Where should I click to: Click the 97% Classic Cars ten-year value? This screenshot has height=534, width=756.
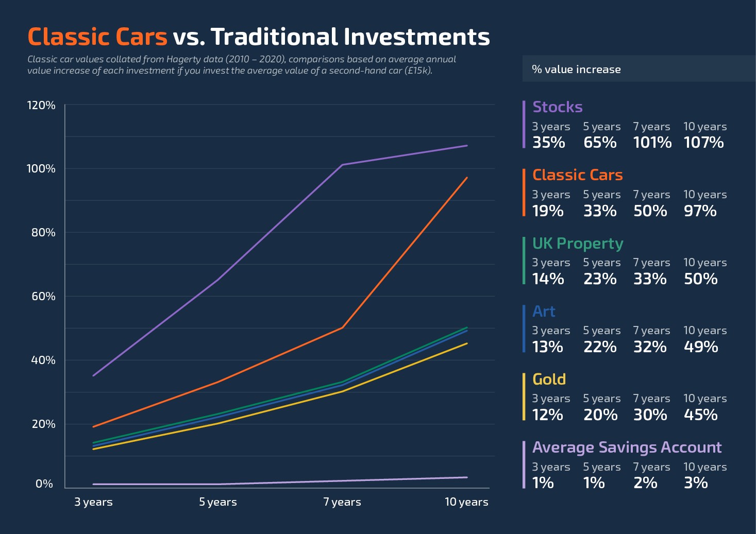(700, 211)
